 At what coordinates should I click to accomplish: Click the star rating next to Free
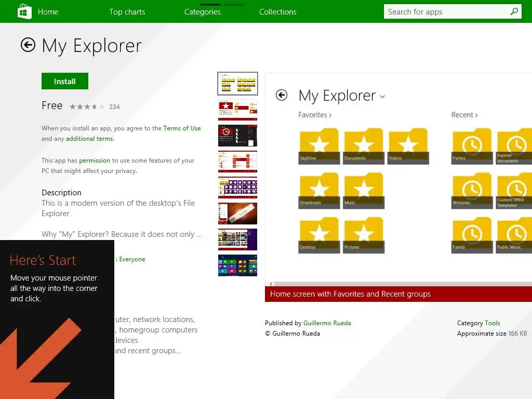(87, 107)
